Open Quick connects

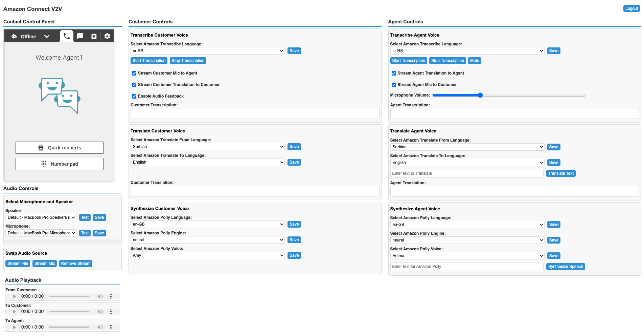(x=60, y=148)
